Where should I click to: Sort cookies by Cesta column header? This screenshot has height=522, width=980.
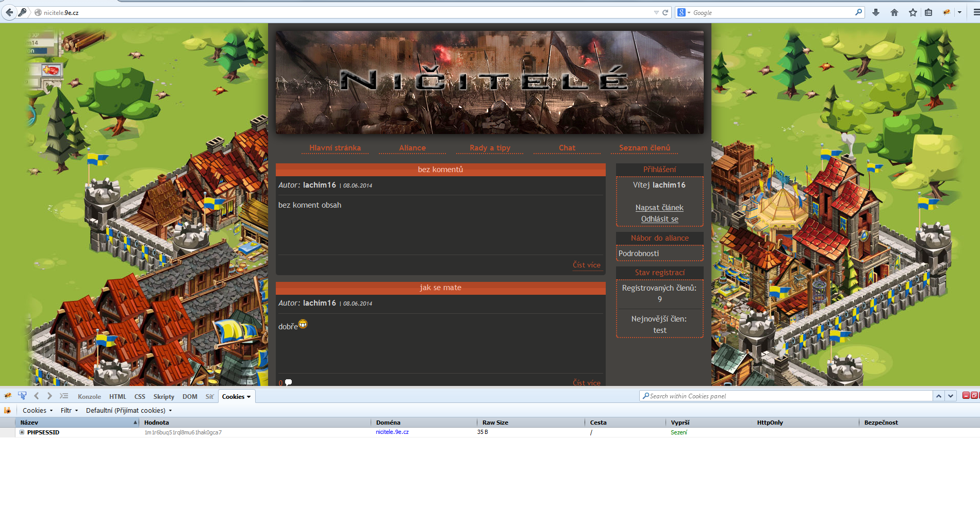(x=625, y=423)
